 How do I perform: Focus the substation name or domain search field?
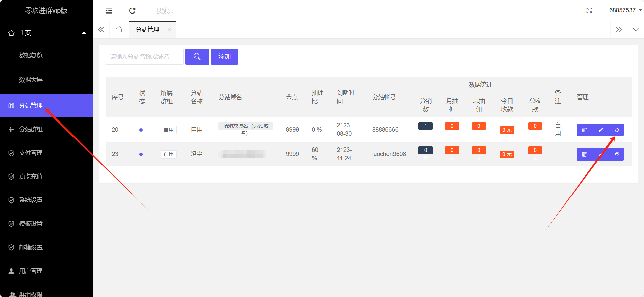pyautogui.click(x=144, y=57)
